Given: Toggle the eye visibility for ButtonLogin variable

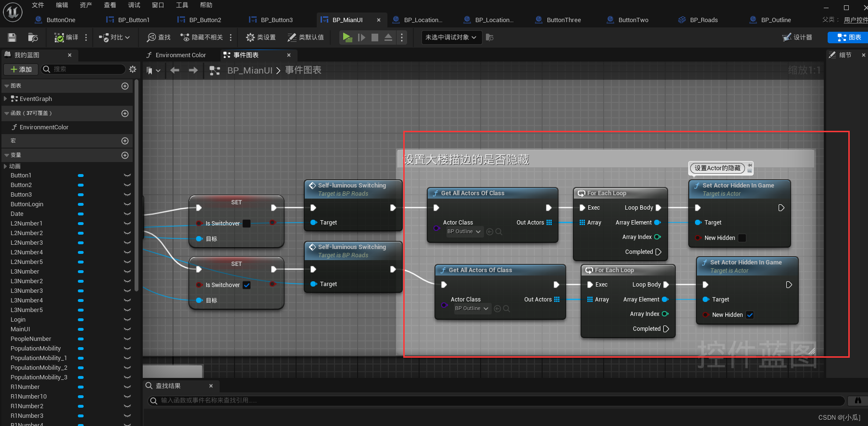Looking at the screenshot, I should click(127, 204).
